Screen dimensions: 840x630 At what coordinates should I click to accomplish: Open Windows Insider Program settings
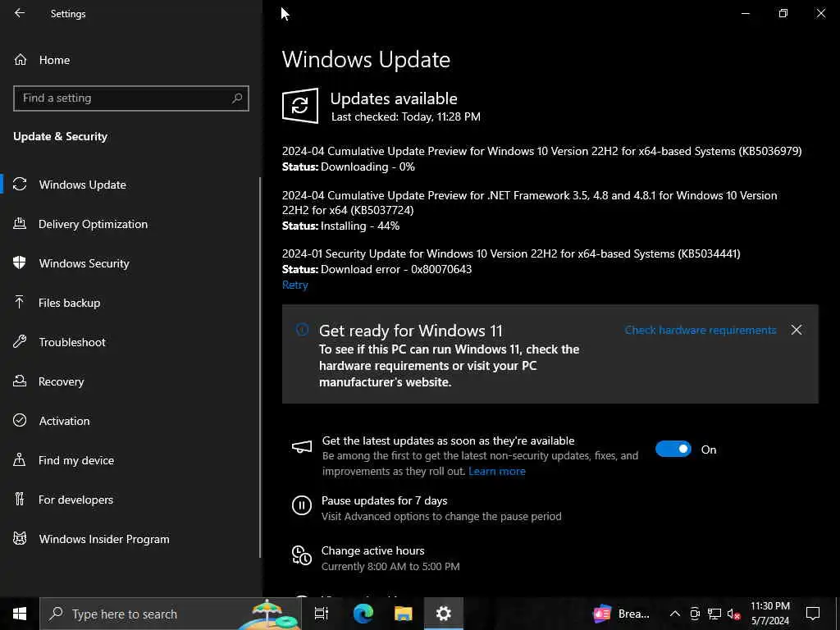click(104, 539)
